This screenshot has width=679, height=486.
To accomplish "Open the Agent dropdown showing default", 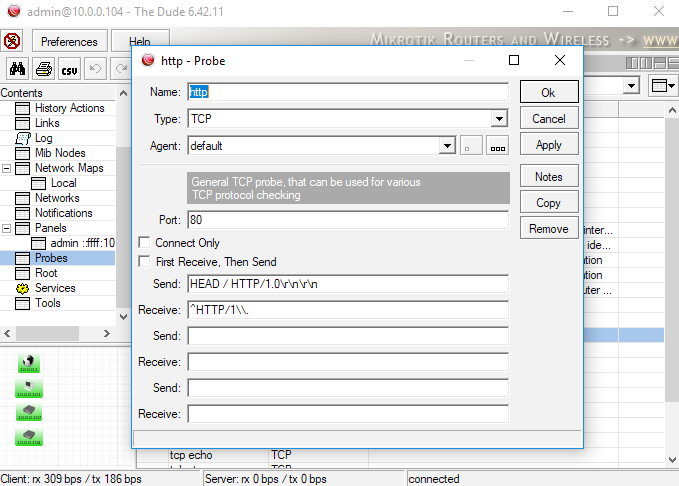I will [447, 146].
